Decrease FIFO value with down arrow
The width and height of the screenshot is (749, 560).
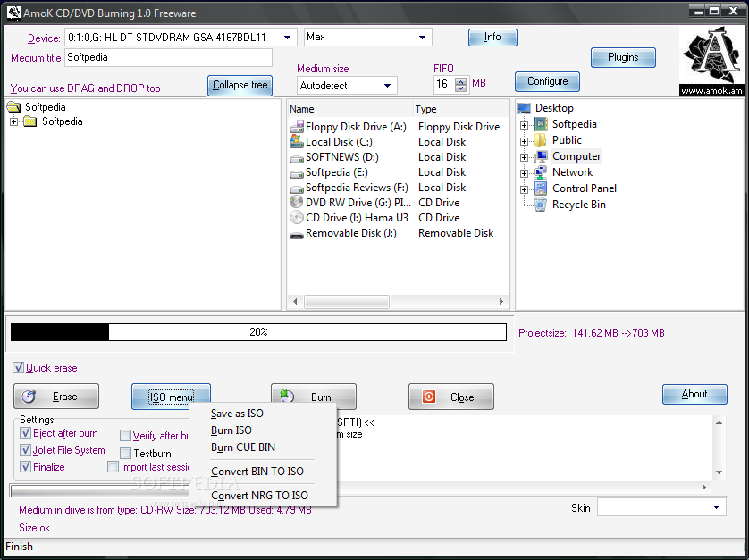tap(460, 88)
